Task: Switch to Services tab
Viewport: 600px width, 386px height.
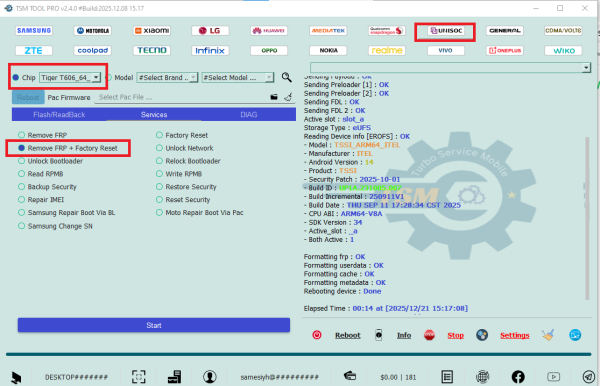Action: [154, 115]
